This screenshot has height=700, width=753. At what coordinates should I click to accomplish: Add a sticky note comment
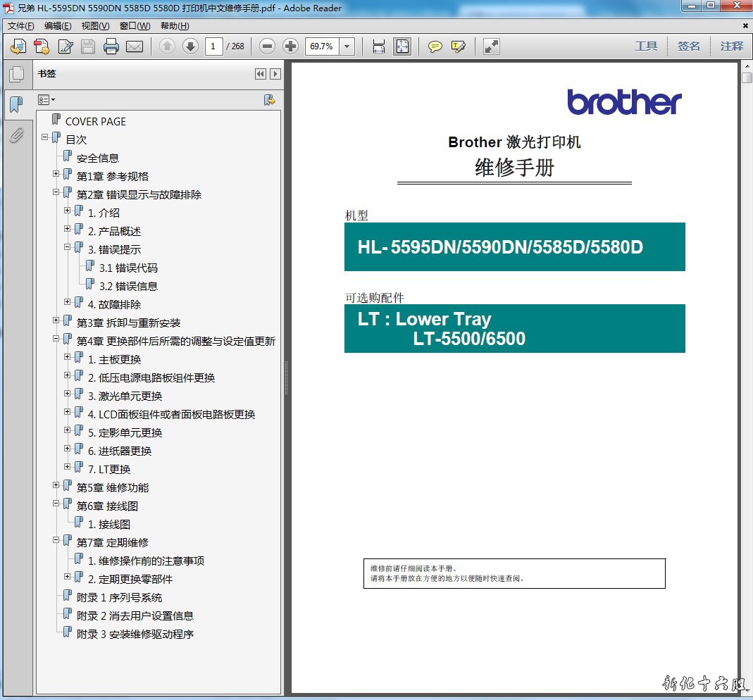tap(435, 46)
